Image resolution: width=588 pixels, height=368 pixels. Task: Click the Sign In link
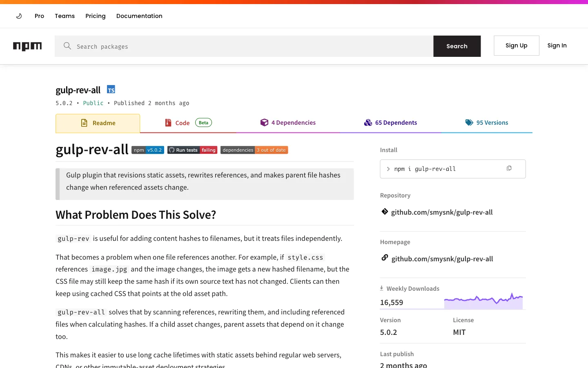(x=557, y=45)
